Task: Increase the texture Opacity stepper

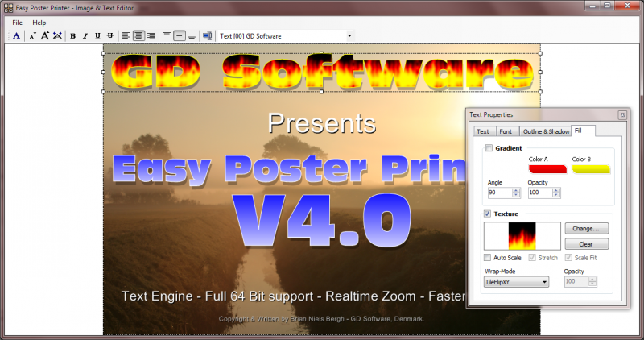Action: click(x=592, y=279)
